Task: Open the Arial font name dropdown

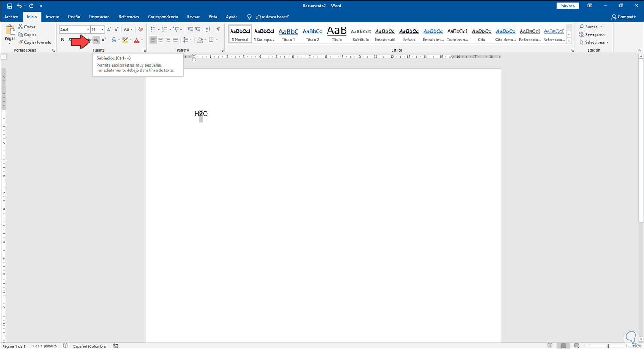Action: point(88,30)
